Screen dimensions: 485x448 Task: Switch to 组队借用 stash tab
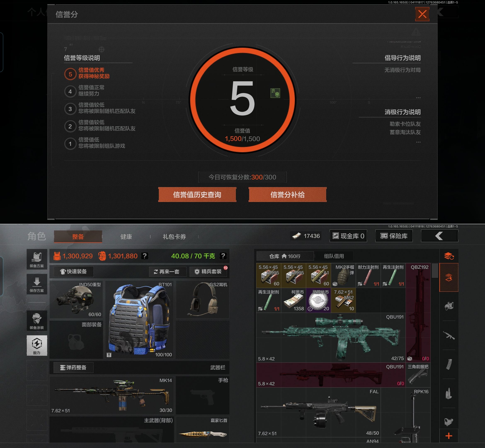(x=334, y=256)
